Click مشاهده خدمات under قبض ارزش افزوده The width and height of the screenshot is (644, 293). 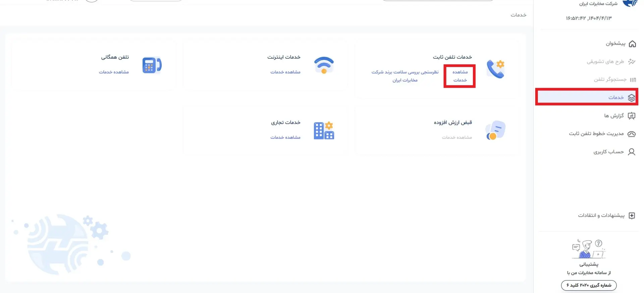tap(457, 137)
